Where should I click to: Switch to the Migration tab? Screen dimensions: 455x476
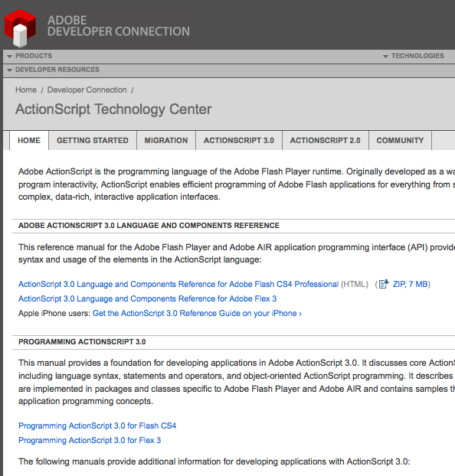tap(166, 140)
